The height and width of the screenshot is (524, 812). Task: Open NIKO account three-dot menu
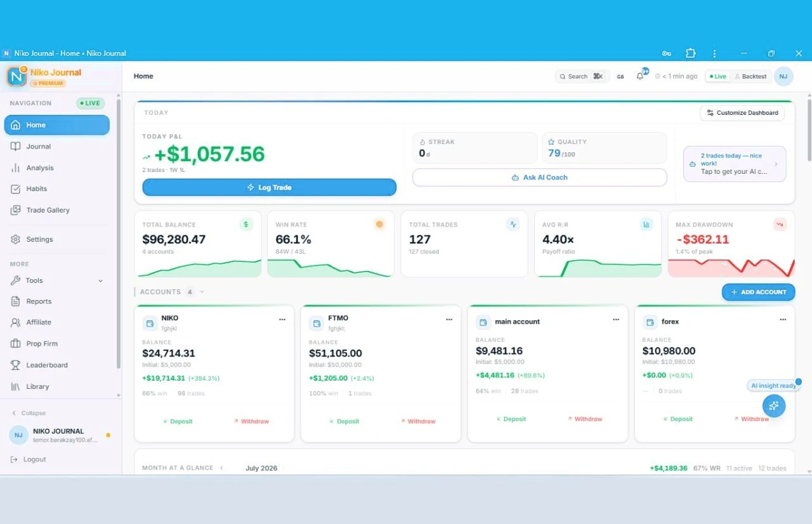click(x=282, y=319)
